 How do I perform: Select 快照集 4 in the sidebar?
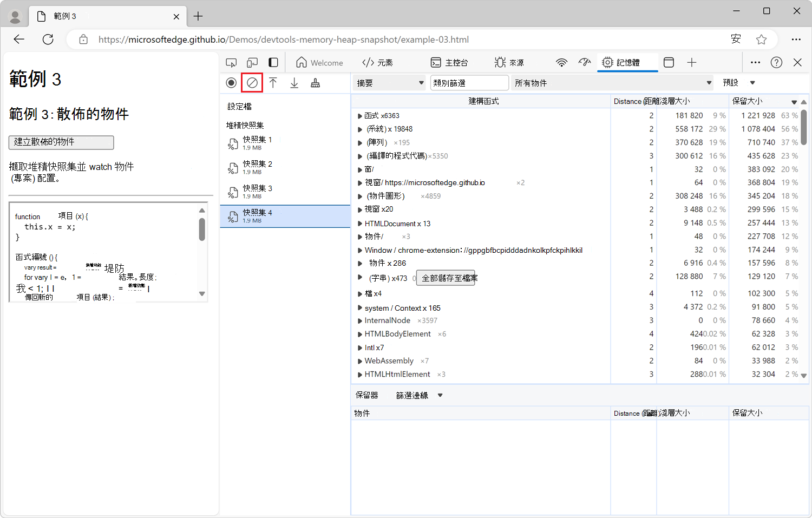(x=285, y=216)
